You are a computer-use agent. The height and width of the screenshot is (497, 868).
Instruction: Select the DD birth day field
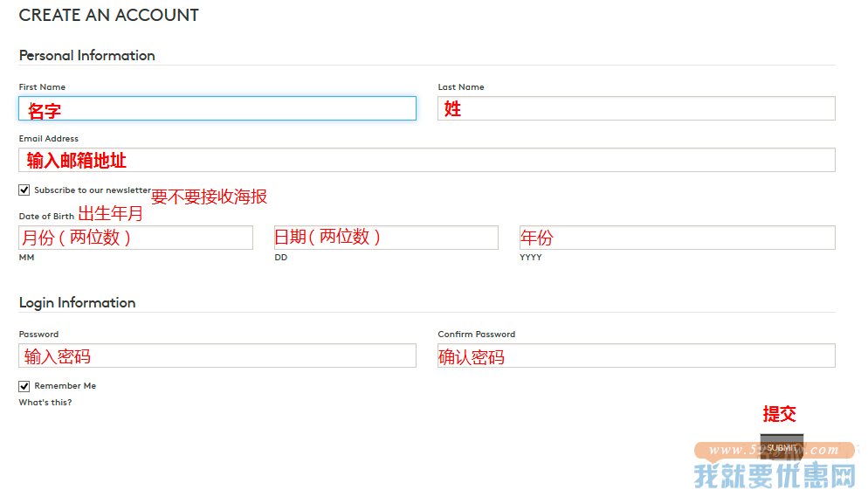click(386, 238)
